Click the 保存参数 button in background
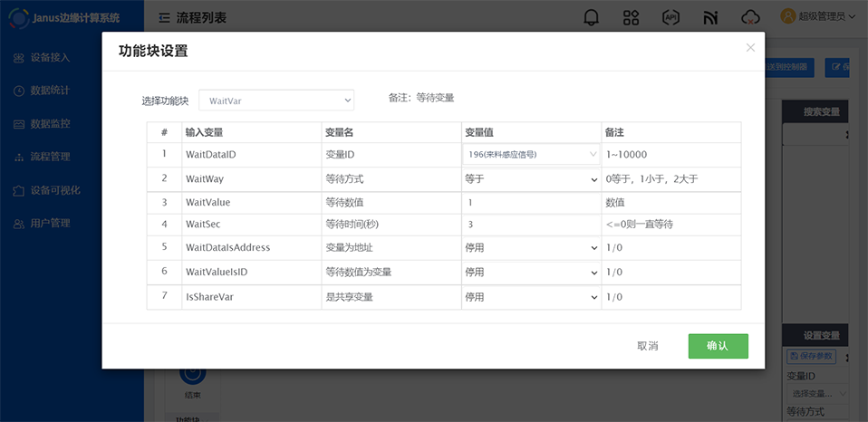 point(811,356)
